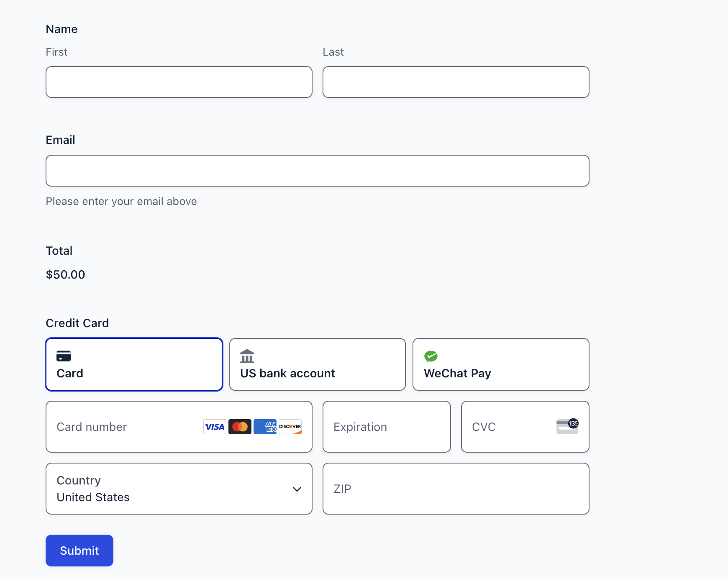Click the ZIP code field
The image size is (728, 579).
pyautogui.click(x=456, y=489)
